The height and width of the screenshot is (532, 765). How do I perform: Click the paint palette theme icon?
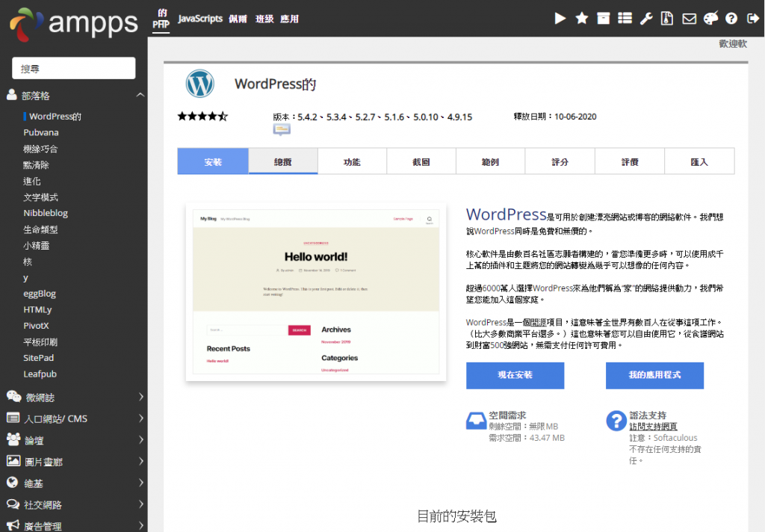(711, 19)
